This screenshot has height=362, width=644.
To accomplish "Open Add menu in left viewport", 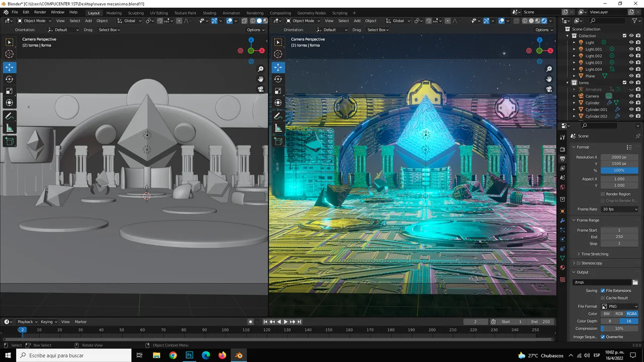I will (x=88, y=21).
